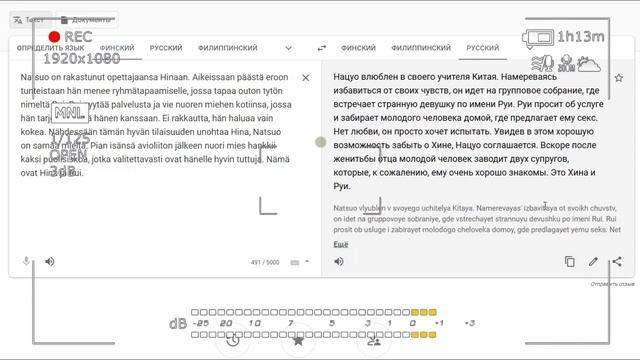Click inside the Finnish source text field
This screenshot has width=640, height=360.
pyautogui.click(x=156, y=125)
